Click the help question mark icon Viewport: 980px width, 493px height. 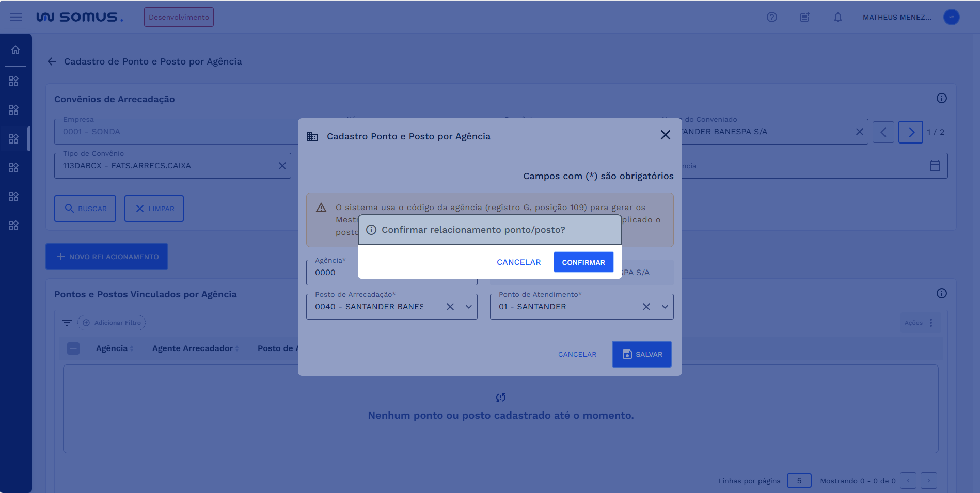tap(771, 17)
